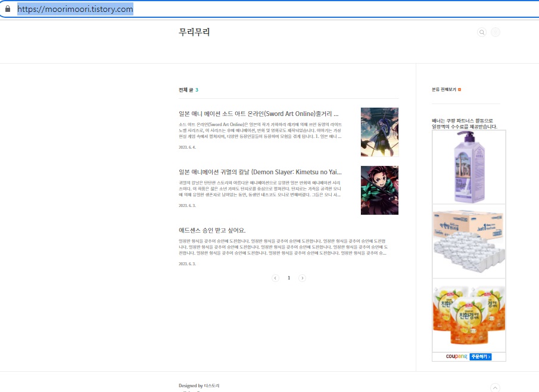The image size is (539, 392).
Task: Click the scroll-to-top arrow icon
Action: pos(495,387)
